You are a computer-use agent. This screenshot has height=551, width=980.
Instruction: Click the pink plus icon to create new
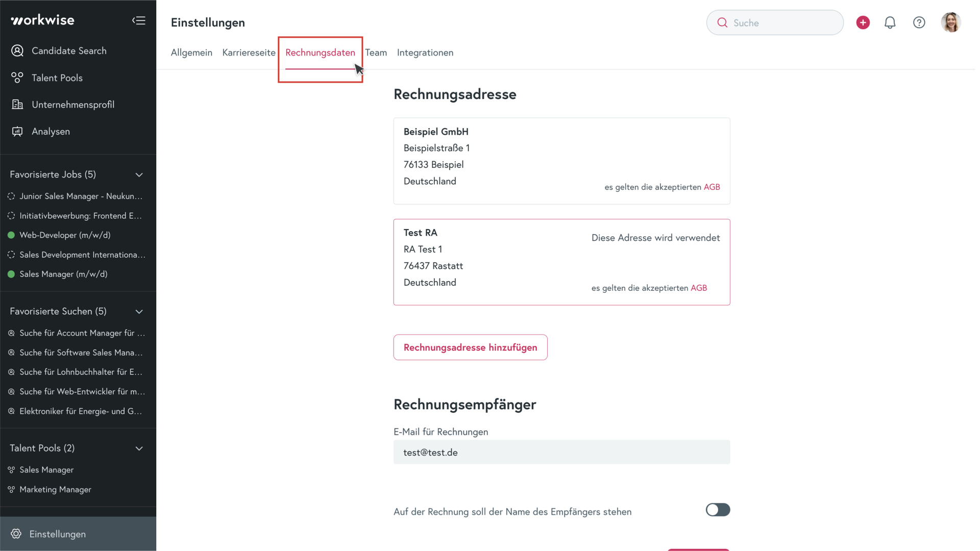[863, 22]
